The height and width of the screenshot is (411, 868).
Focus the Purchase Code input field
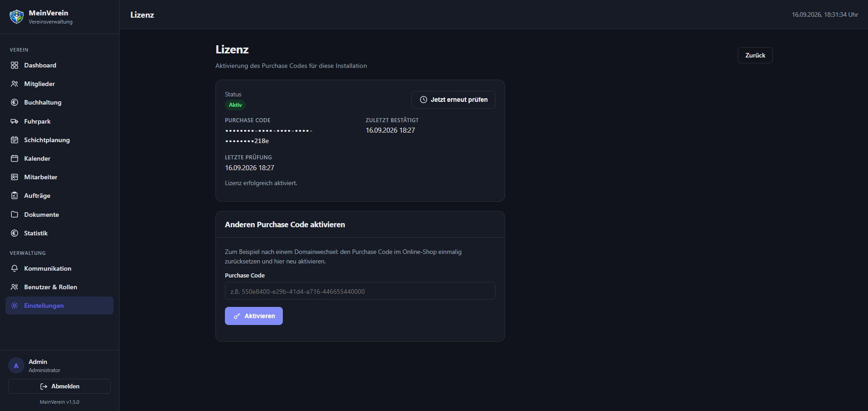[x=360, y=291]
